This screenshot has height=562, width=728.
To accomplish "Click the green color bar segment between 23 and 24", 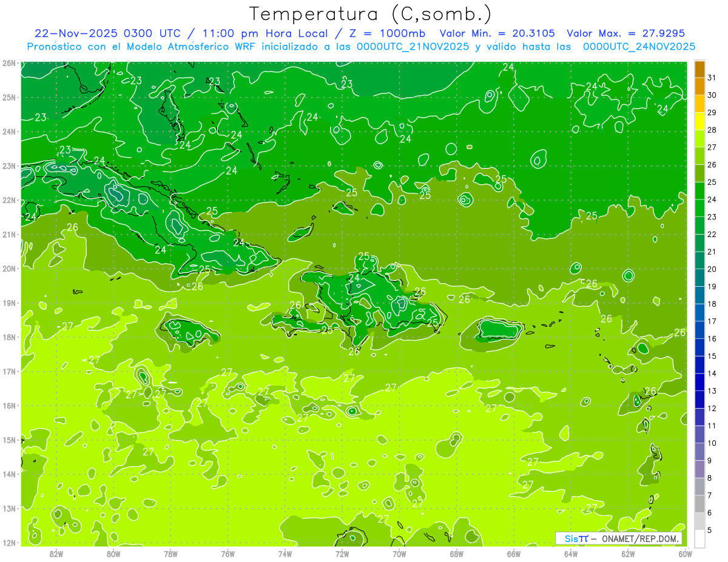I will coord(699,208).
